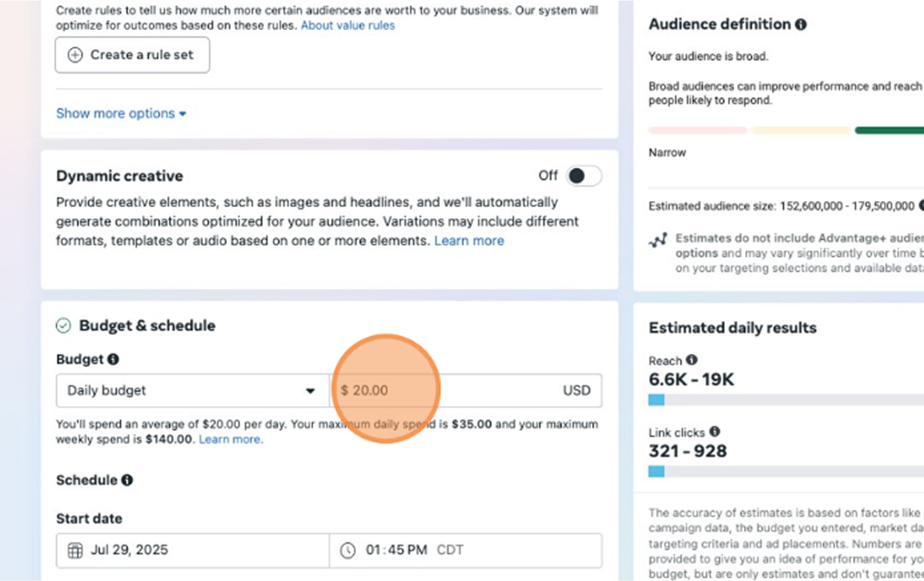This screenshot has width=924, height=581.
Task: Click the start time clock icon
Action: point(348,550)
